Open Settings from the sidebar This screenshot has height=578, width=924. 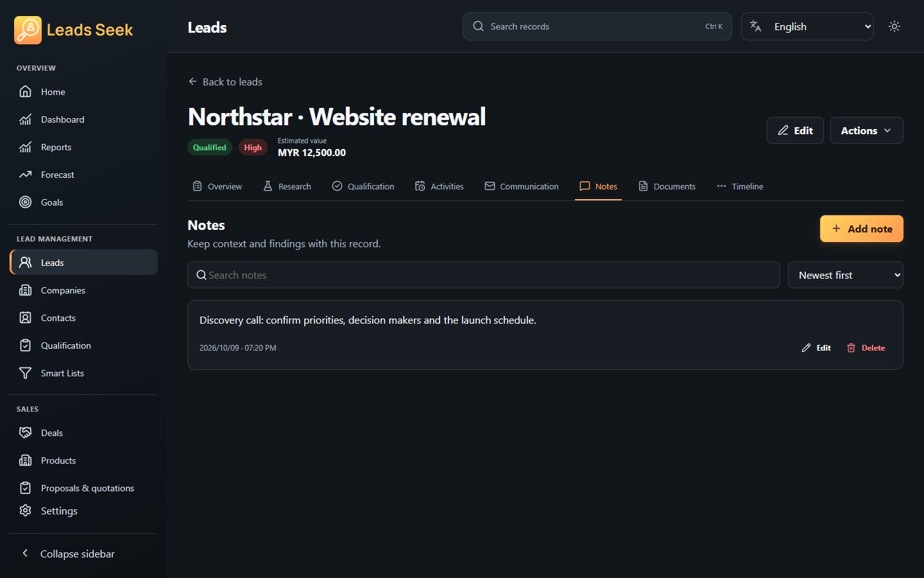[83, 511]
